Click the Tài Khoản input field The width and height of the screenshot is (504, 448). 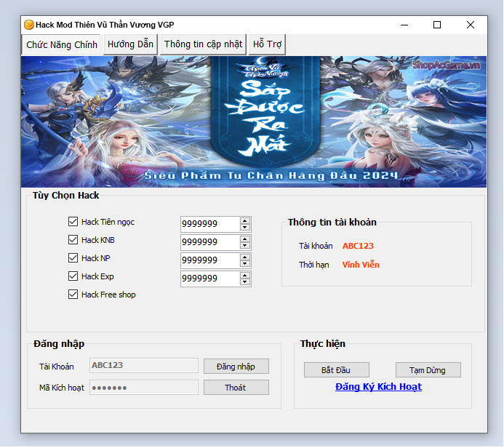(144, 365)
